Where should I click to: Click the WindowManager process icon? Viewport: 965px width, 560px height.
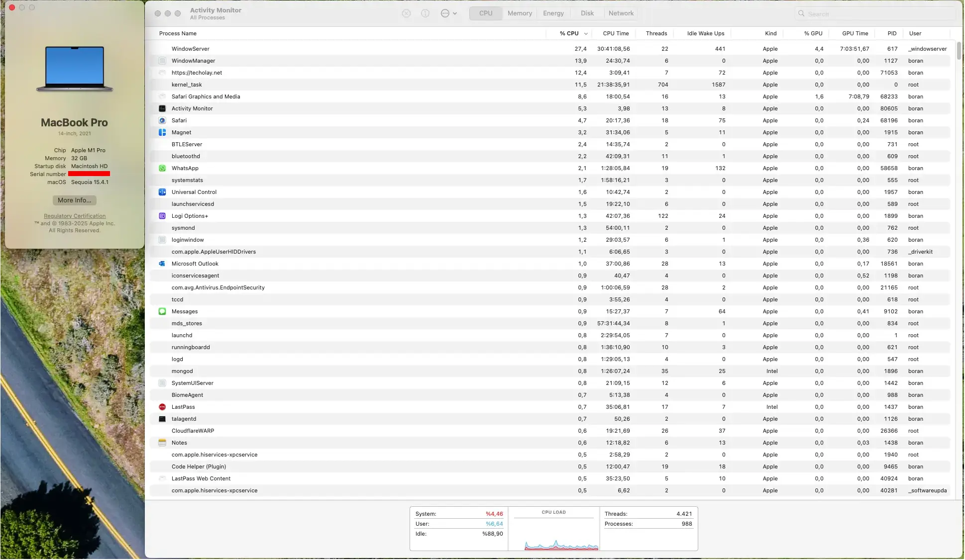(162, 61)
